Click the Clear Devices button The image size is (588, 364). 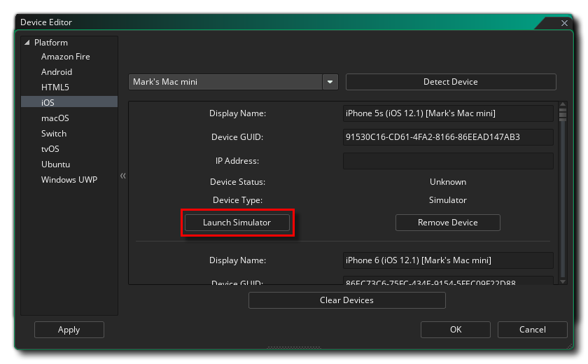(x=346, y=300)
